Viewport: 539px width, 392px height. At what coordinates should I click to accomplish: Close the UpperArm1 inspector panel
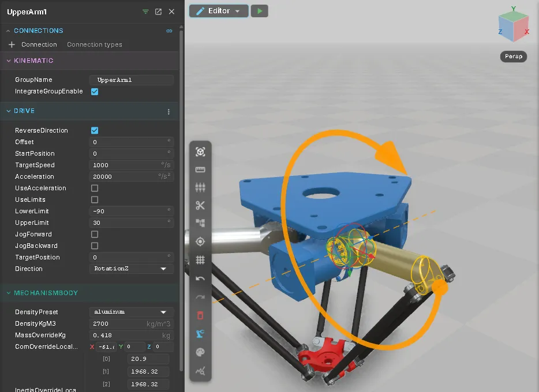click(x=171, y=12)
